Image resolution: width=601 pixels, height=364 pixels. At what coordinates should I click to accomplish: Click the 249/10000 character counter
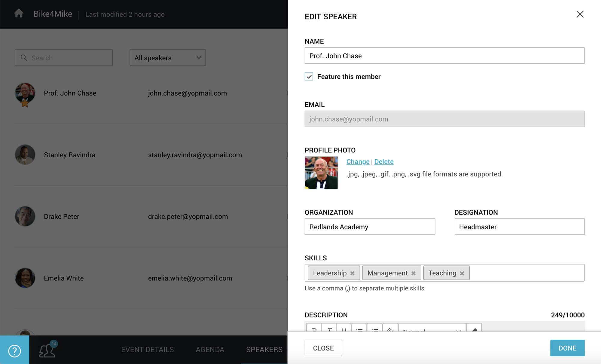click(568, 315)
